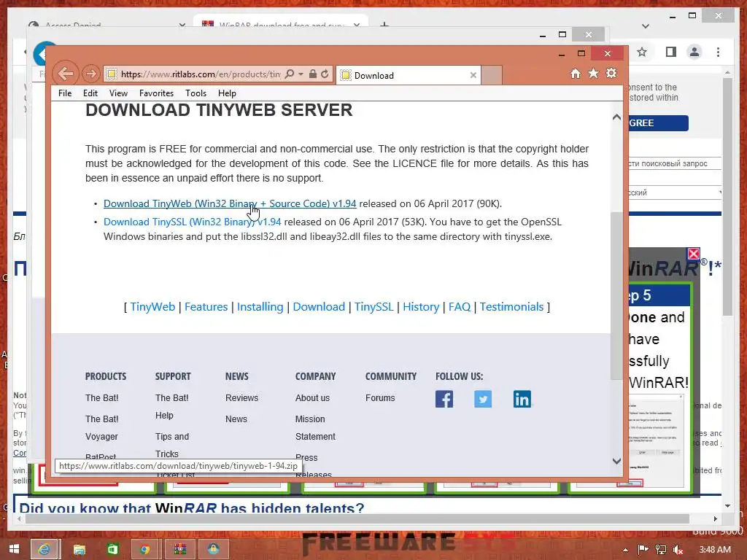Click the muted volume tray icon

point(678,550)
